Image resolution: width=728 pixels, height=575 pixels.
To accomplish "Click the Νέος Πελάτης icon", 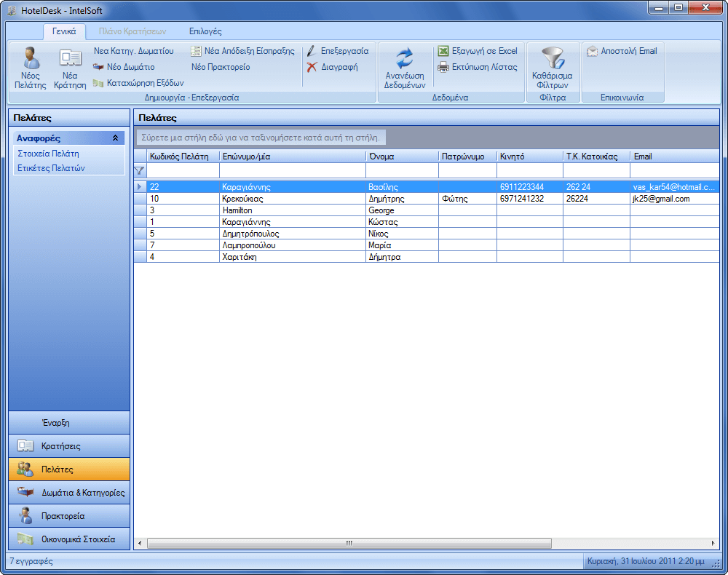I will 30,58.
